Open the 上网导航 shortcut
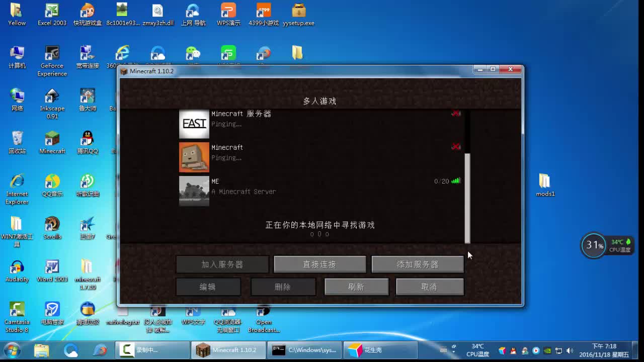Image resolution: width=644 pixels, height=362 pixels. 193,15
